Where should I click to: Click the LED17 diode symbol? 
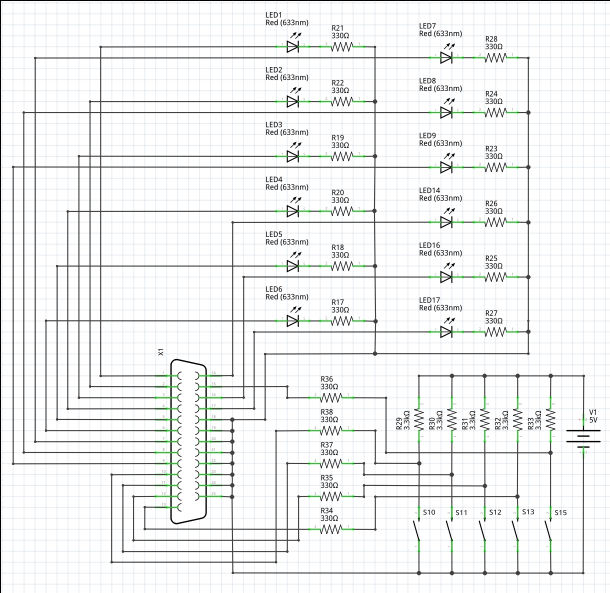click(x=446, y=332)
